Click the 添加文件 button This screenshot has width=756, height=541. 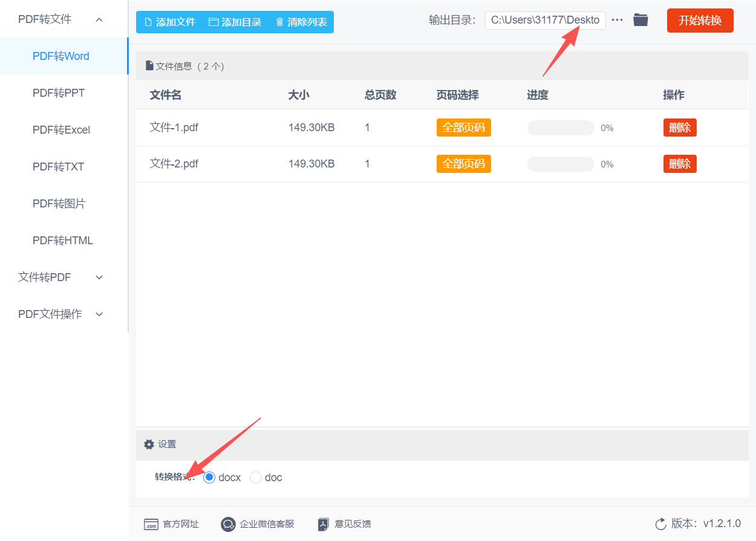(x=170, y=22)
